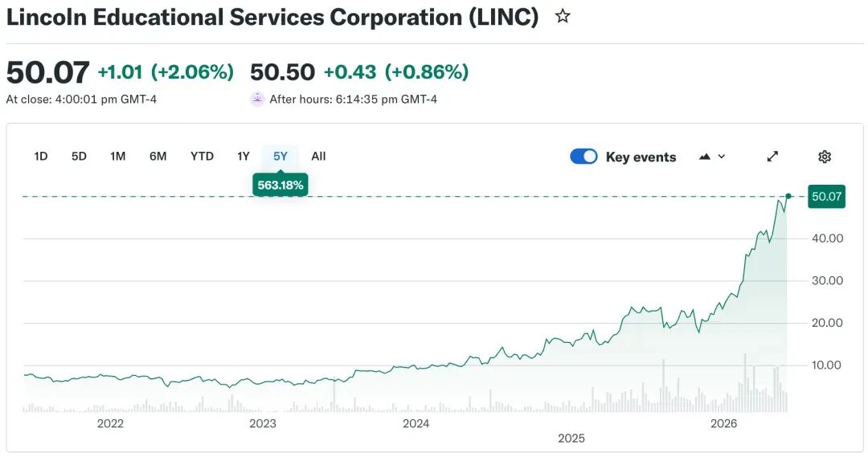
Task: Expand chart to full screen
Action: [x=772, y=157]
